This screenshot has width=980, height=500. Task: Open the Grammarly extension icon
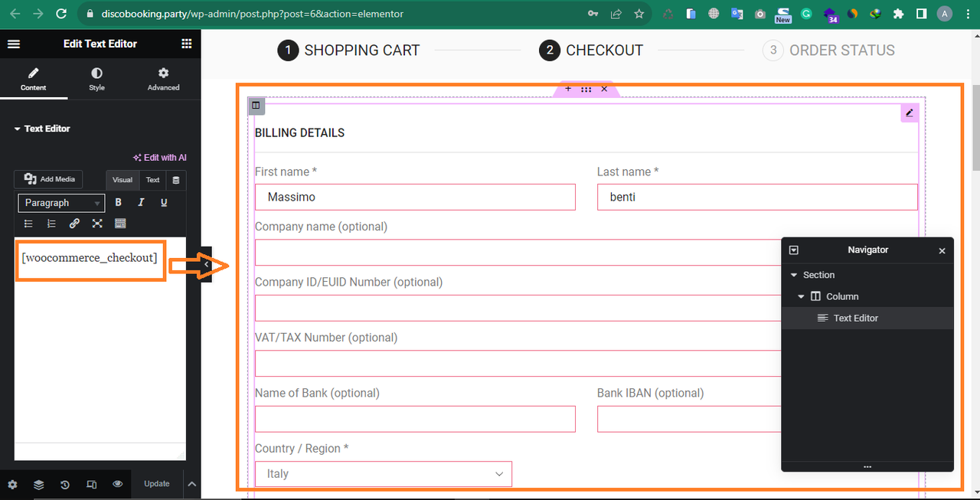click(x=806, y=14)
